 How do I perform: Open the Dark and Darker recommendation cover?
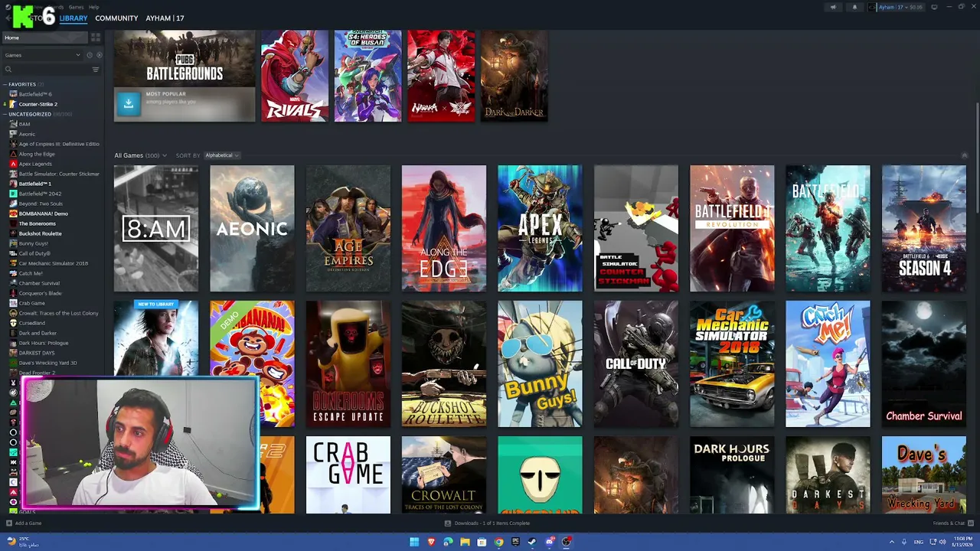(514, 76)
